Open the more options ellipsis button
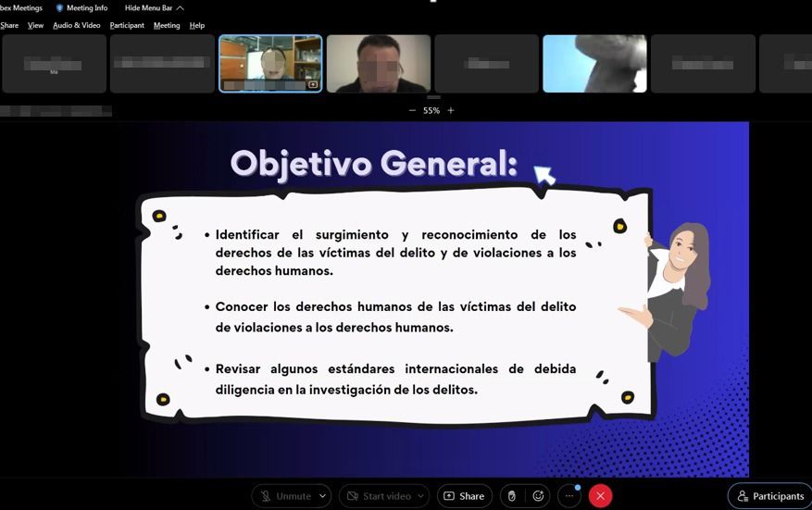 pyautogui.click(x=569, y=496)
